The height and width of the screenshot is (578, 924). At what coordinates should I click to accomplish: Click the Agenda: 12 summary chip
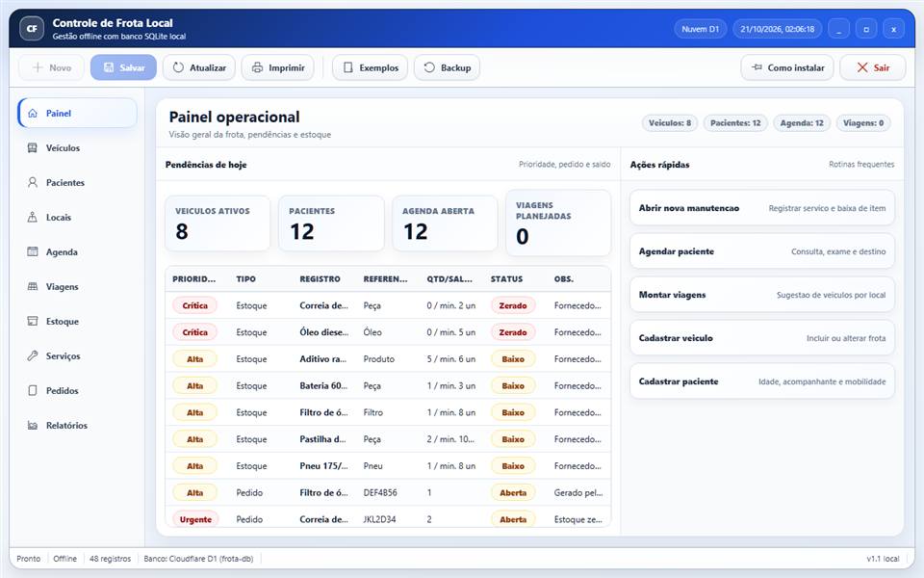pyautogui.click(x=802, y=122)
